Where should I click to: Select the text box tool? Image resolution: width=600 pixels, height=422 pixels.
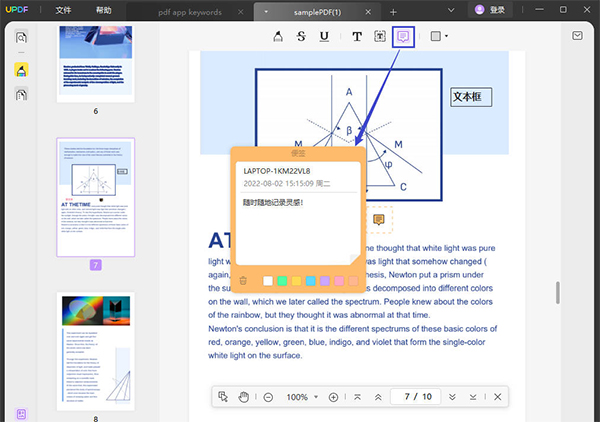[380, 37]
